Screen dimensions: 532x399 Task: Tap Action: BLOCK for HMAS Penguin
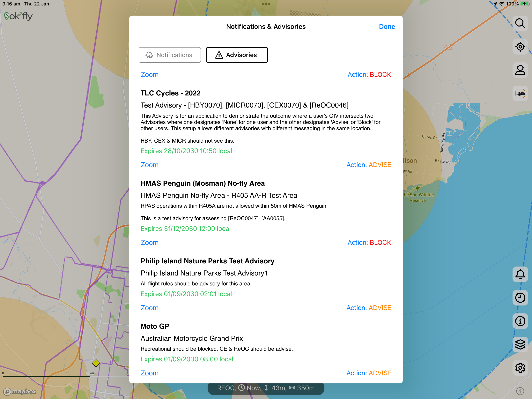tap(369, 243)
